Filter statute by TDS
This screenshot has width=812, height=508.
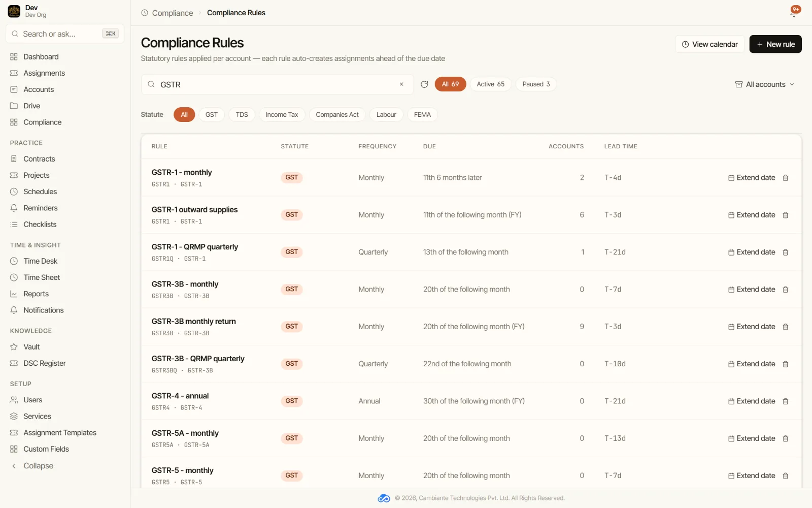click(x=242, y=115)
